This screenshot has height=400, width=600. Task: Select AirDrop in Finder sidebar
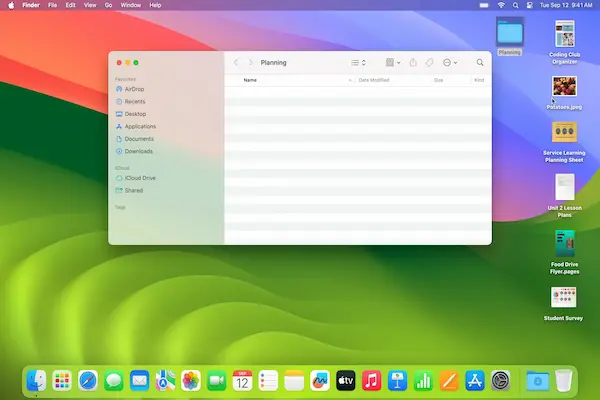[x=130, y=89]
